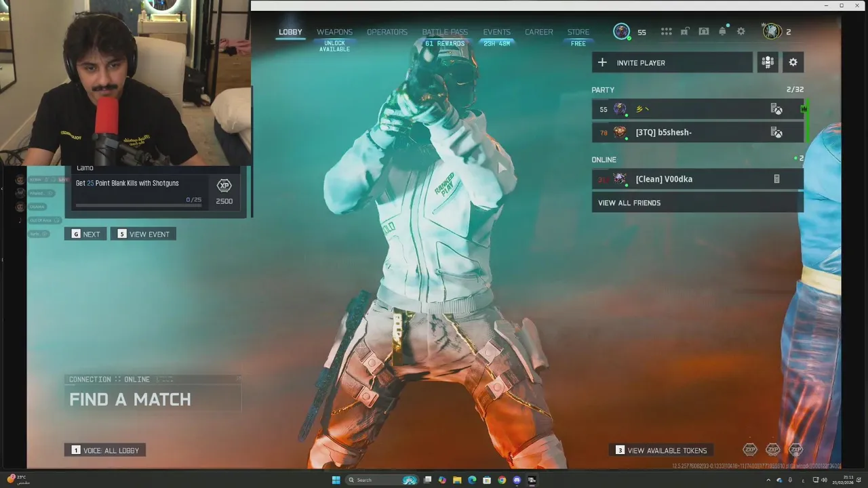The height and width of the screenshot is (488, 868).
Task: Go to the OPERATORS tab
Action: click(x=387, y=32)
